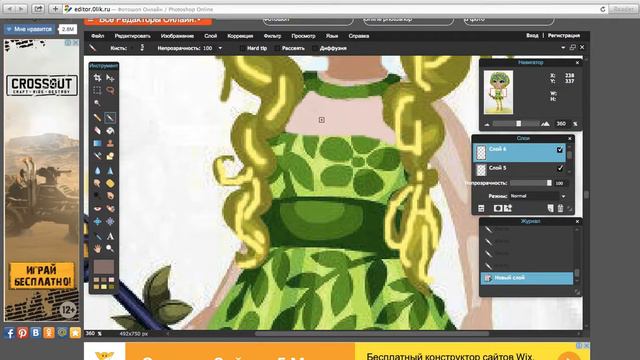Screen dimensions: 640x360
Task: Open the Коррекция menu
Action: (x=240, y=36)
